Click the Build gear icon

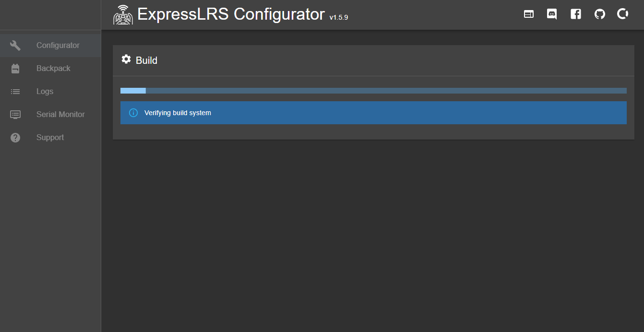[x=126, y=59]
